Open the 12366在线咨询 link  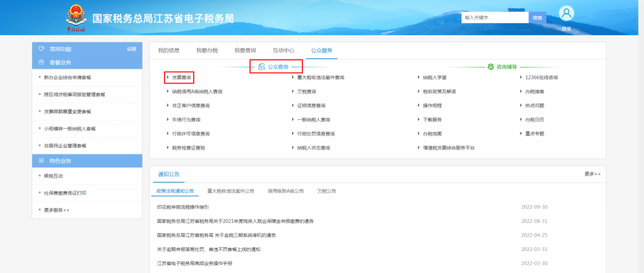[x=541, y=78]
